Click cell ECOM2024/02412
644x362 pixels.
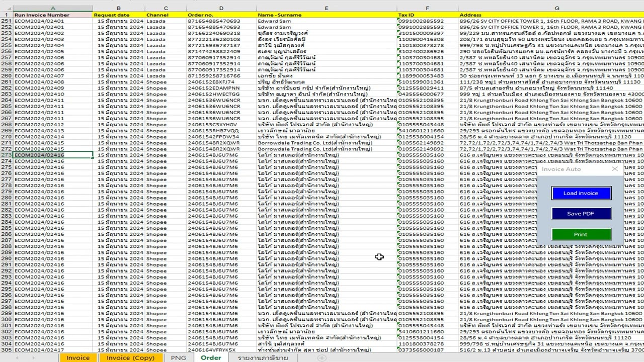[53, 125]
